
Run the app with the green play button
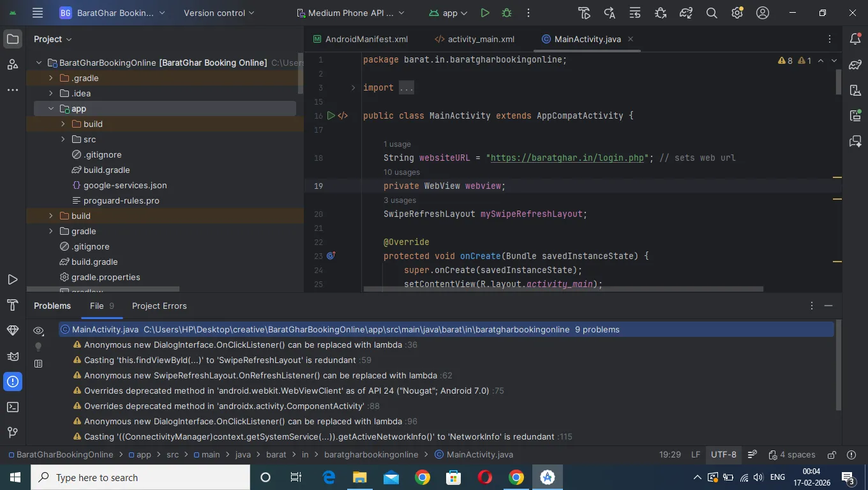(485, 13)
